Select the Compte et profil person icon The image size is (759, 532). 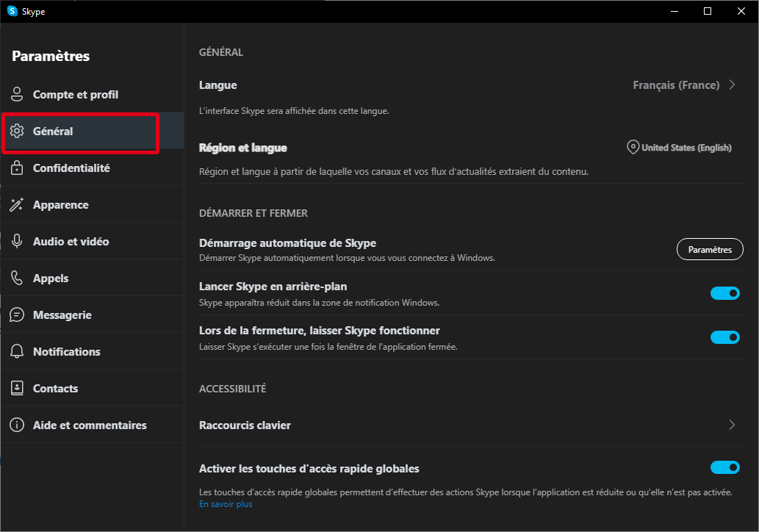(x=16, y=94)
